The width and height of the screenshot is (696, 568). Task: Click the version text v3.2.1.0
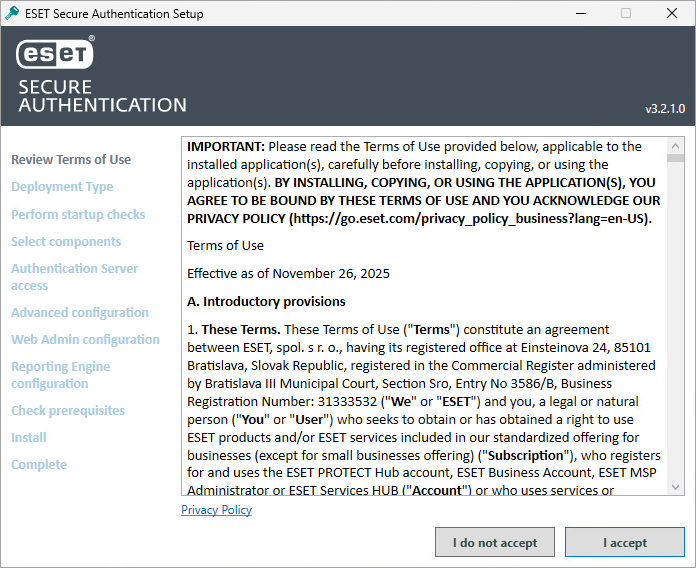pyautogui.click(x=665, y=109)
